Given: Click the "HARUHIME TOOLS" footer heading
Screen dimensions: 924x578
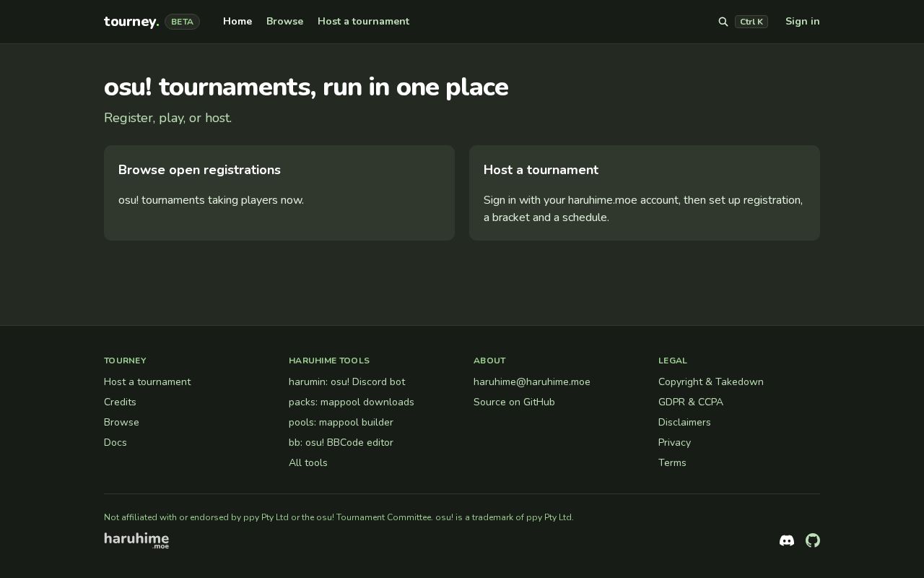Looking at the screenshot, I should [x=329, y=361].
